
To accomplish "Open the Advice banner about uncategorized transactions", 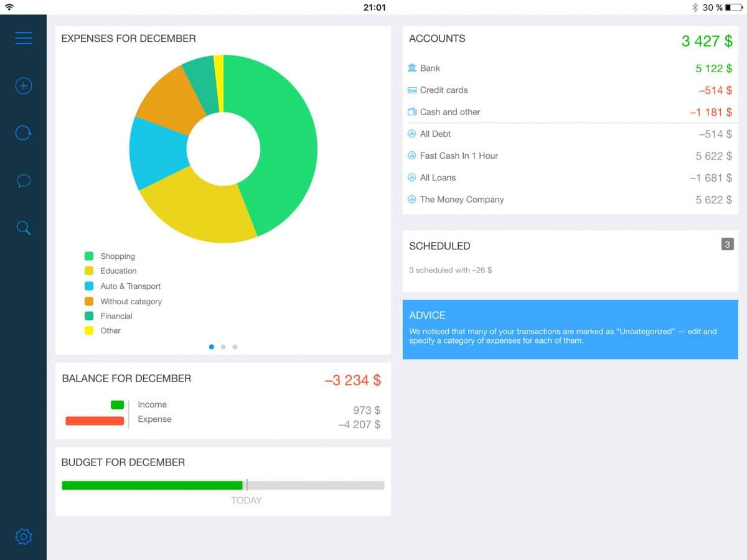I will coord(570,330).
